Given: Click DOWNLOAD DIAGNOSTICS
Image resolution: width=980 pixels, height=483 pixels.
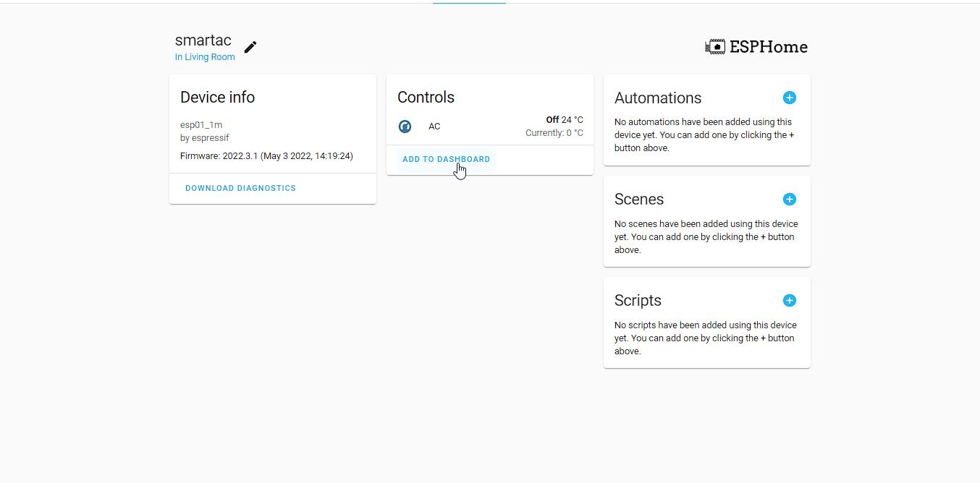Looking at the screenshot, I should pos(240,188).
